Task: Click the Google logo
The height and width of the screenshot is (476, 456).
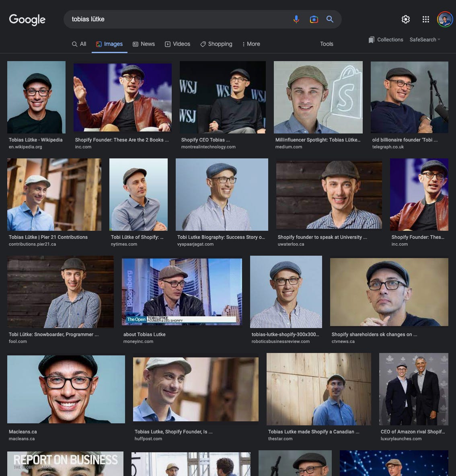Action: (x=27, y=19)
